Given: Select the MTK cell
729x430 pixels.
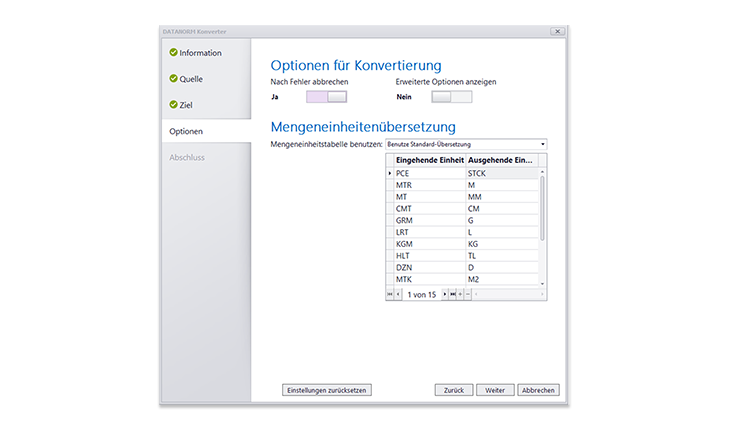Looking at the screenshot, I should point(430,279).
